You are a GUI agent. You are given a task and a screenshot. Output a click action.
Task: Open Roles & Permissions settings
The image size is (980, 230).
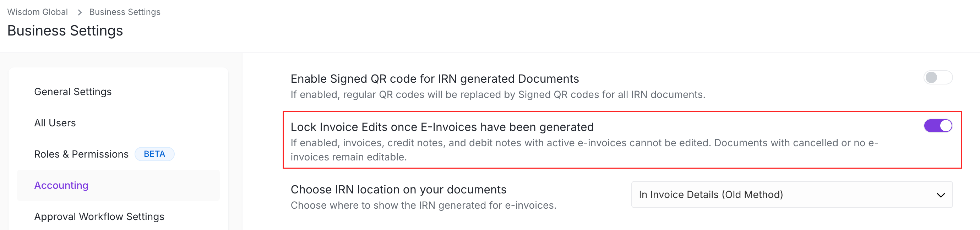(81, 154)
